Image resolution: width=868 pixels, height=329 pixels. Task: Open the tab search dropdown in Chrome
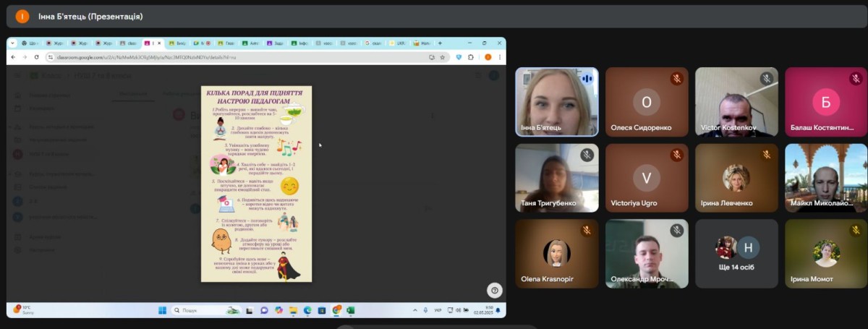pos(12,43)
